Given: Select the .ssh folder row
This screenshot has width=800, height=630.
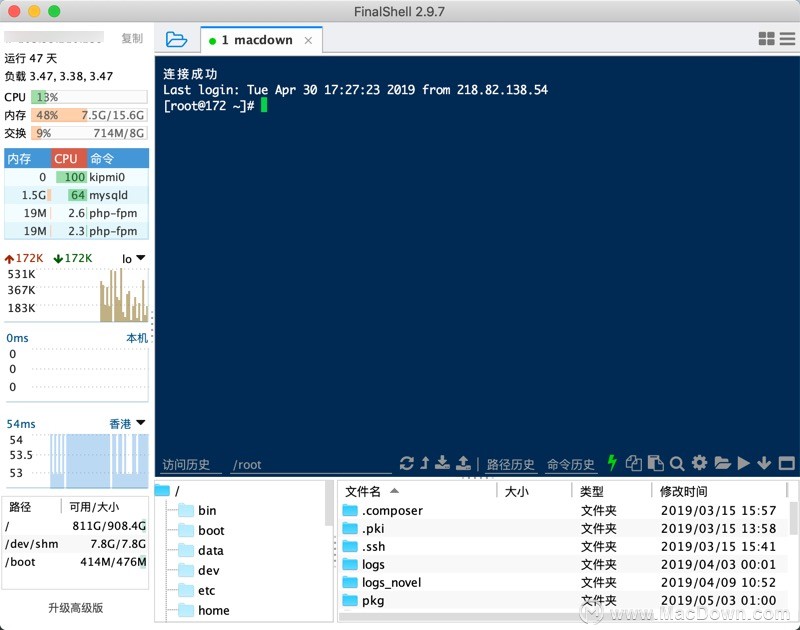Looking at the screenshot, I should pyautogui.click(x=564, y=546).
